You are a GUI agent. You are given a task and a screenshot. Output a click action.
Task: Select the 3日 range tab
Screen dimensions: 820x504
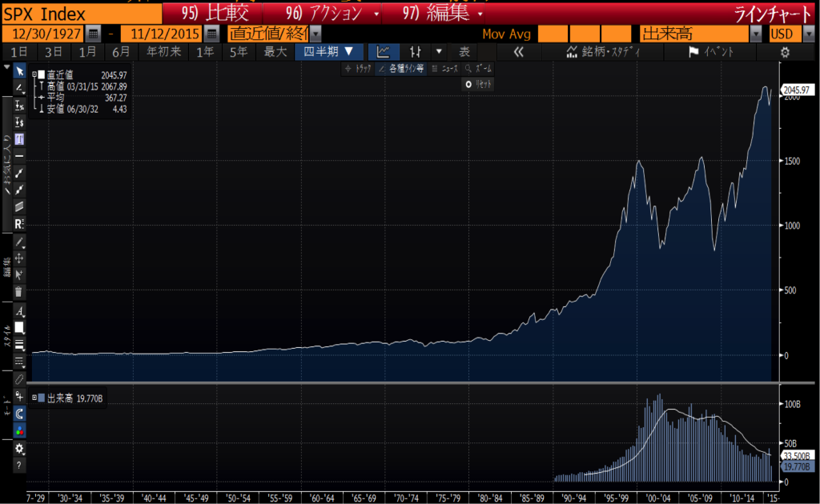54,52
